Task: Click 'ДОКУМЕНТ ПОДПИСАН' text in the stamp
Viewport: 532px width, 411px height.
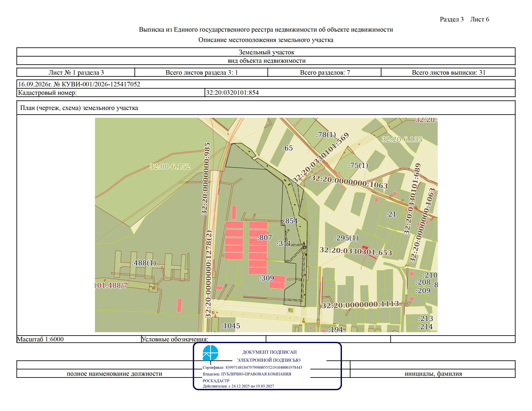Action: [x=269, y=352]
